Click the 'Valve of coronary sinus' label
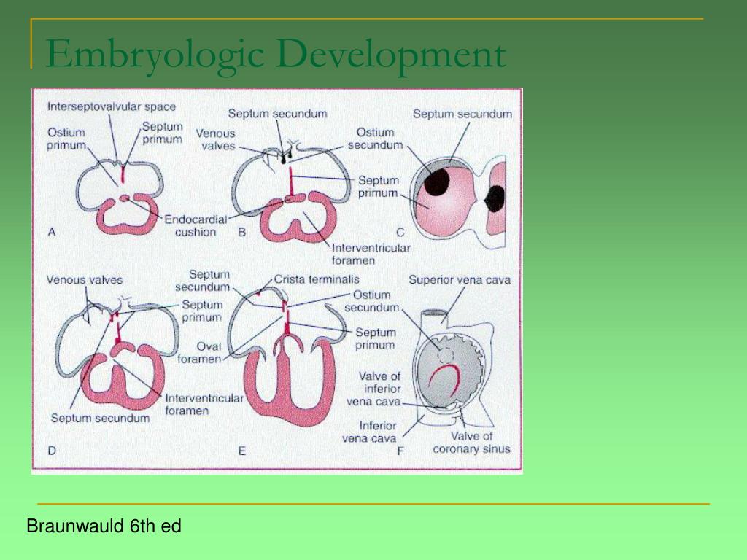The height and width of the screenshot is (560, 747). (472, 443)
